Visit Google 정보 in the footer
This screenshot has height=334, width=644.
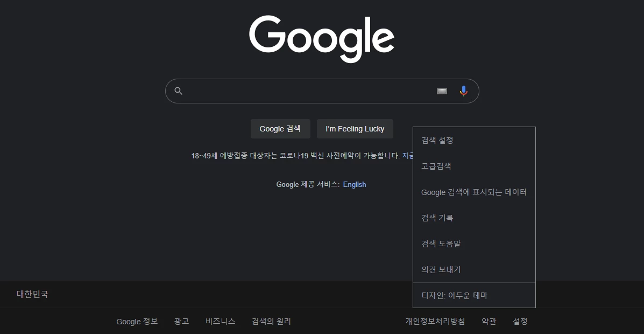click(137, 321)
